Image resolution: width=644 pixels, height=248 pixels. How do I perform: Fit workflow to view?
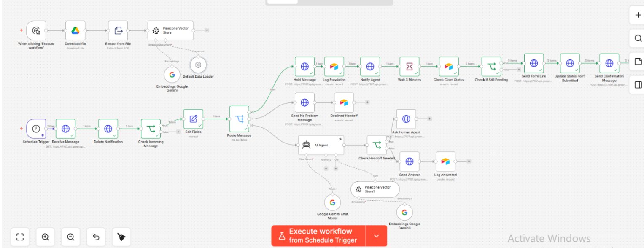pyautogui.click(x=20, y=237)
